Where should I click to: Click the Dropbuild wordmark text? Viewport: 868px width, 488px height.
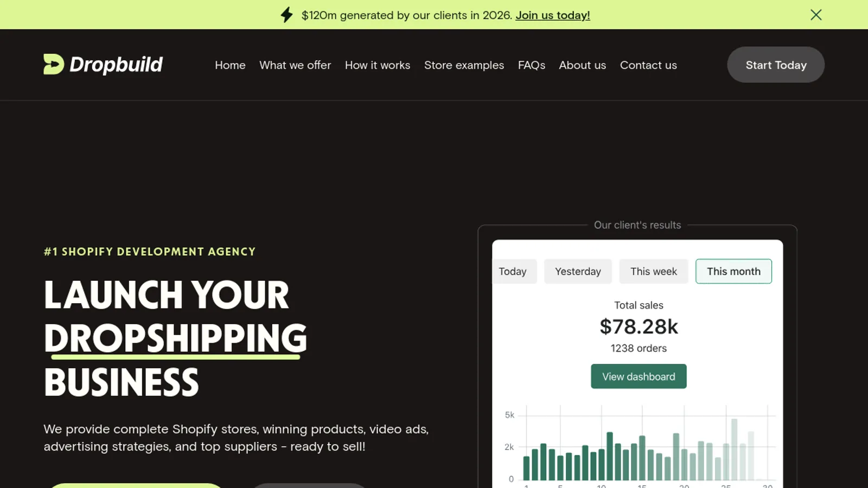(116, 65)
